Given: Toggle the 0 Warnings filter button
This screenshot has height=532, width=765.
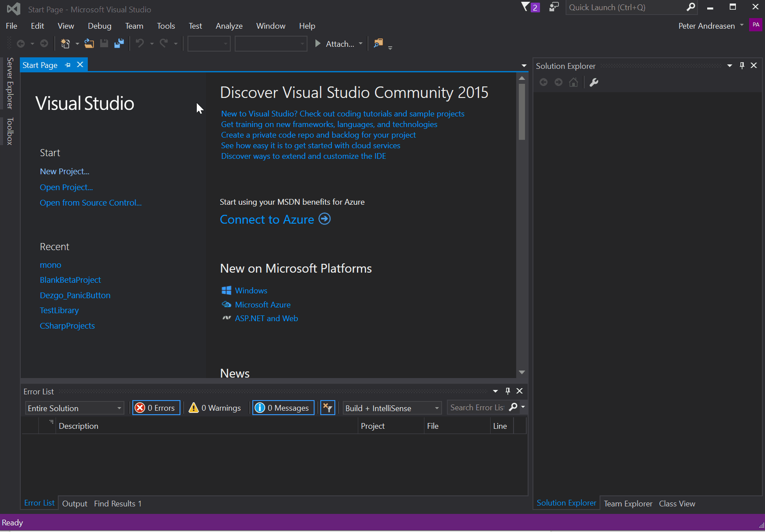Looking at the screenshot, I should (214, 408).
